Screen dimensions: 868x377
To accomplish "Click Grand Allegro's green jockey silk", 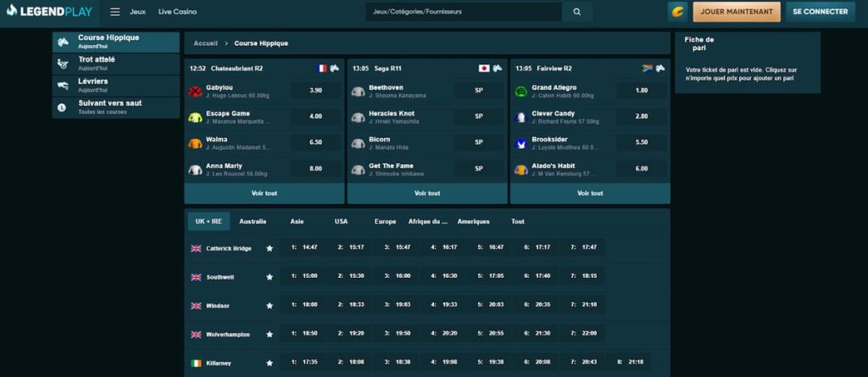I will [521, 91].
